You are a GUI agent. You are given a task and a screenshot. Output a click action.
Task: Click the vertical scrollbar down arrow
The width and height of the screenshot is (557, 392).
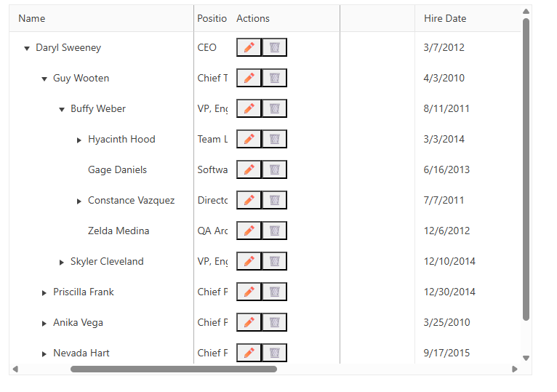tap(526, 358)
